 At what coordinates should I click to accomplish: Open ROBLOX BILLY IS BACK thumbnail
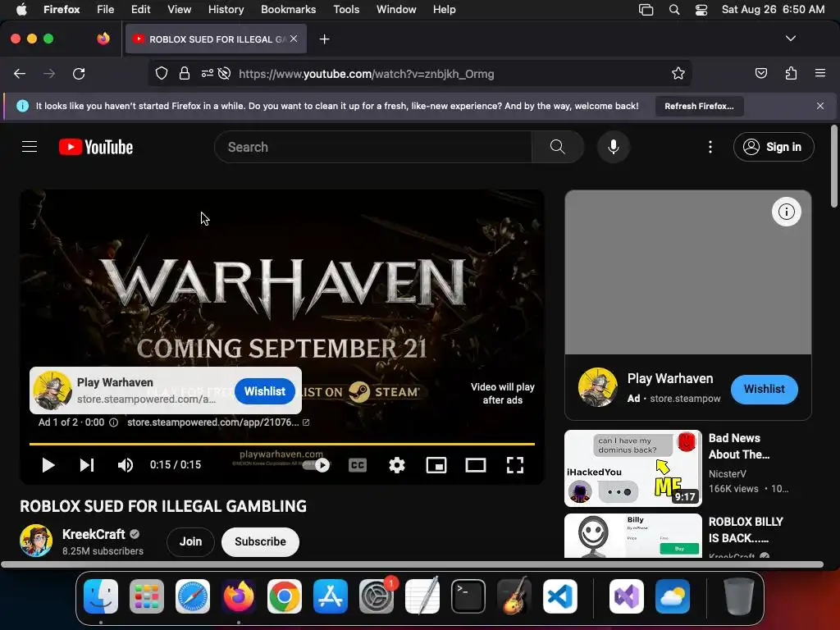pyautogui.click(x=632, y=536)
